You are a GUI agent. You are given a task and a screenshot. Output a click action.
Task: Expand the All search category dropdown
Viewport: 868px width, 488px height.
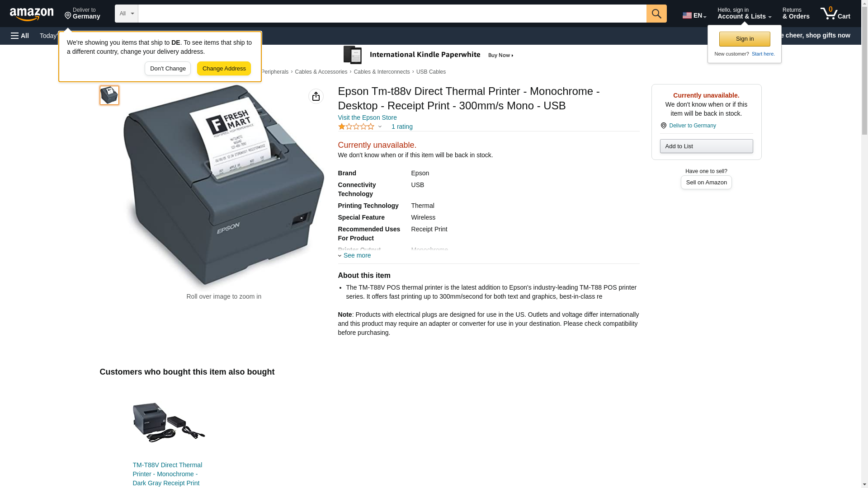pyautogui.click(x=126, y=14)
